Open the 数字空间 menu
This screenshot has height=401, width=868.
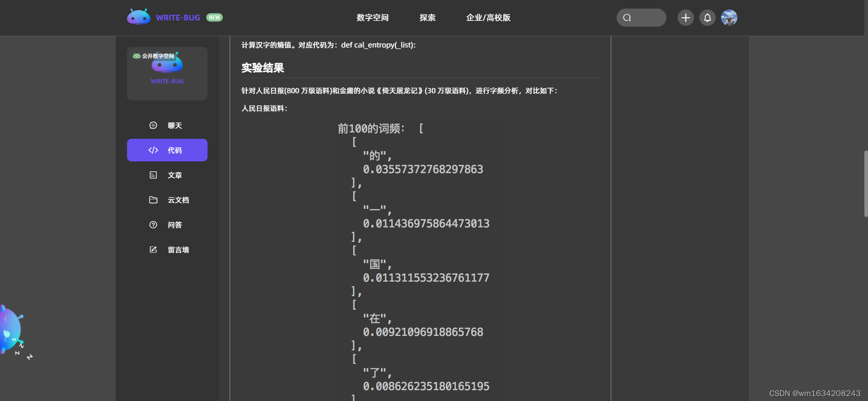pyautogui.click(x=373, y=18)
